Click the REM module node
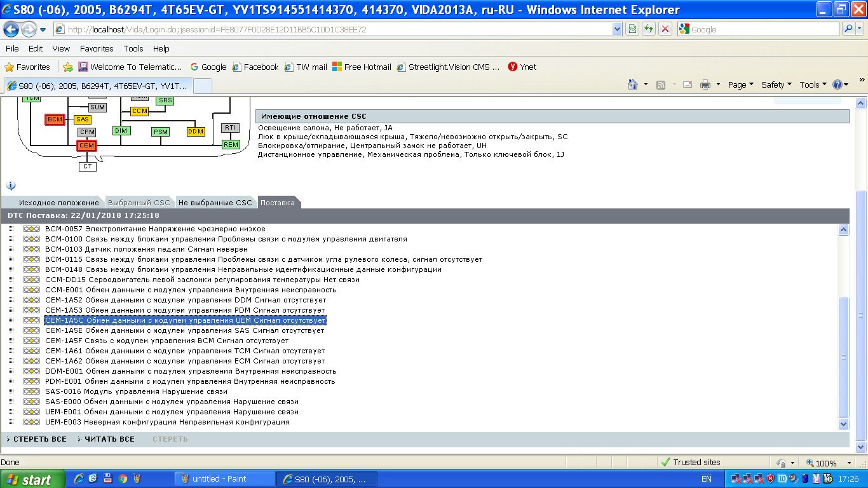The height and width of the screenshot is (488, 868). 231,144
